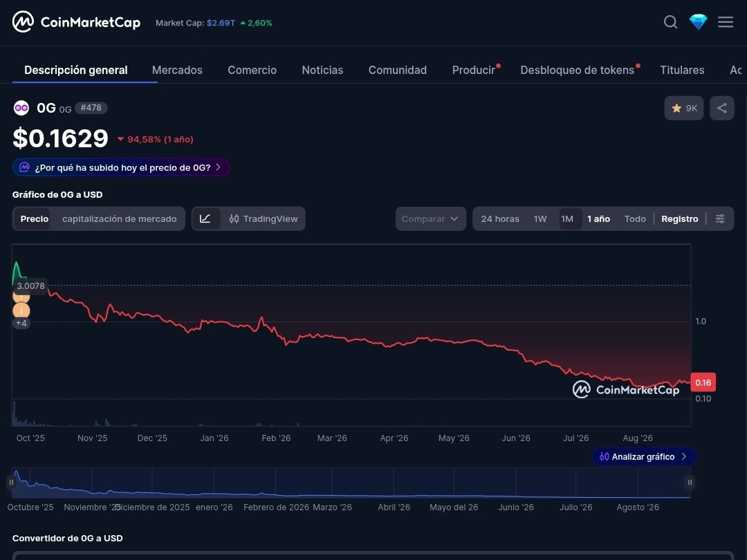
Task: Choose 24 horas range
Action: click(500, 218)
